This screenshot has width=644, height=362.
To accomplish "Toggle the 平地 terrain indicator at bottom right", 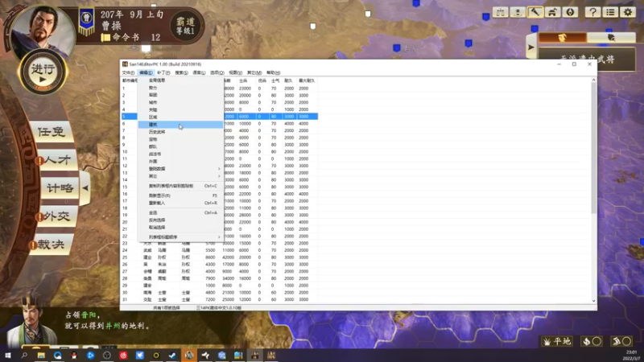I will tap(557, 341).
